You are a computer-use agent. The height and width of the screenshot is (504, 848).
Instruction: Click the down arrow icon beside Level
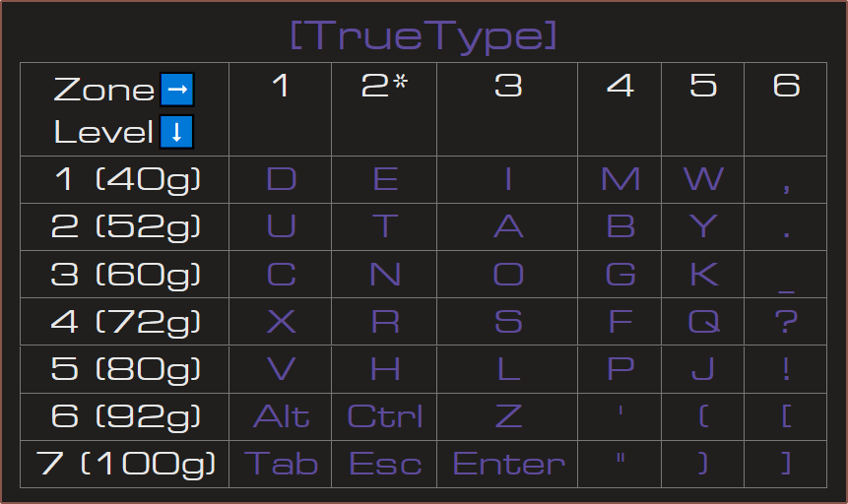177,132
